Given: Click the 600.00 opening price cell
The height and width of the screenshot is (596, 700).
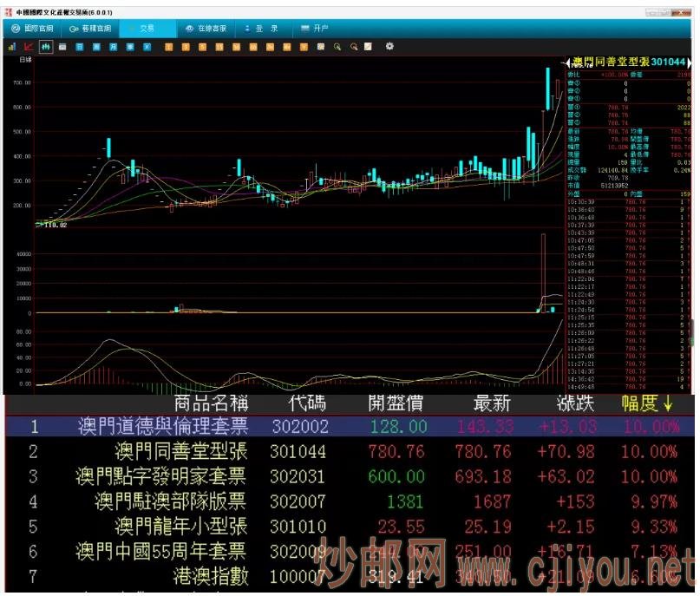Looking at the screenshot, I should [x=396, y=477].
